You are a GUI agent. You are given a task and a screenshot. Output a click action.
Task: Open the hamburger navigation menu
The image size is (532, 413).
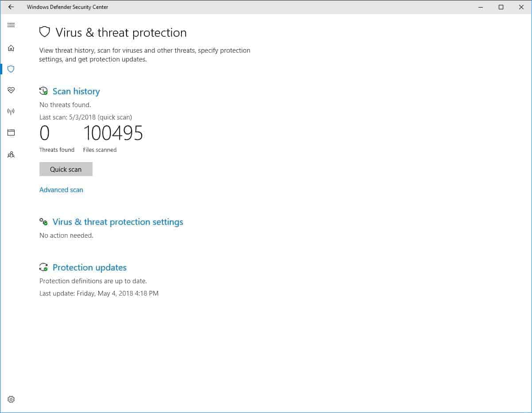[11, 25]
